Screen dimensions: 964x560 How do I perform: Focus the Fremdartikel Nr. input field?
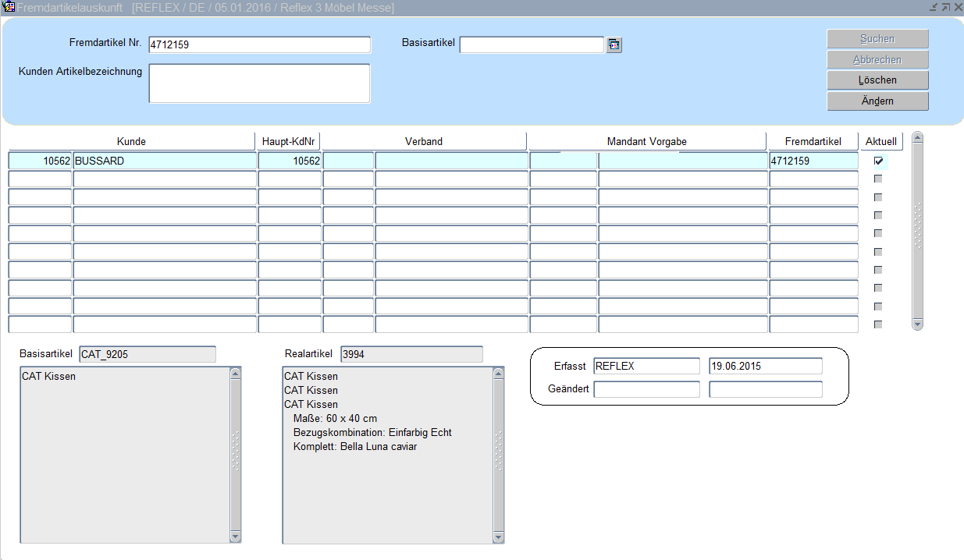(259, 45)
